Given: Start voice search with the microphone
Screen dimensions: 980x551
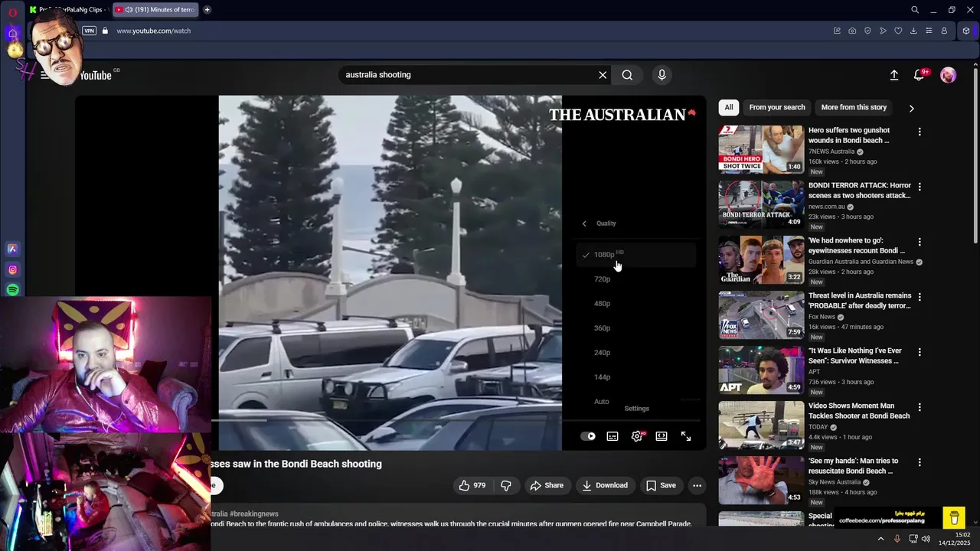Looking at the screenshot, I should pos(662,75).
